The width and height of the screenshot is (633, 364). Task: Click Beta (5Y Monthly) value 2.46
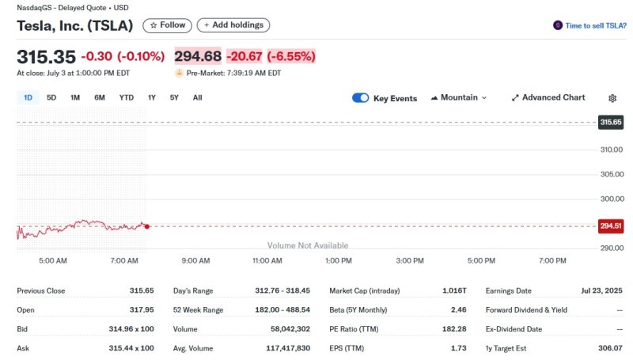pyautogui.click(x=459, y=310)
